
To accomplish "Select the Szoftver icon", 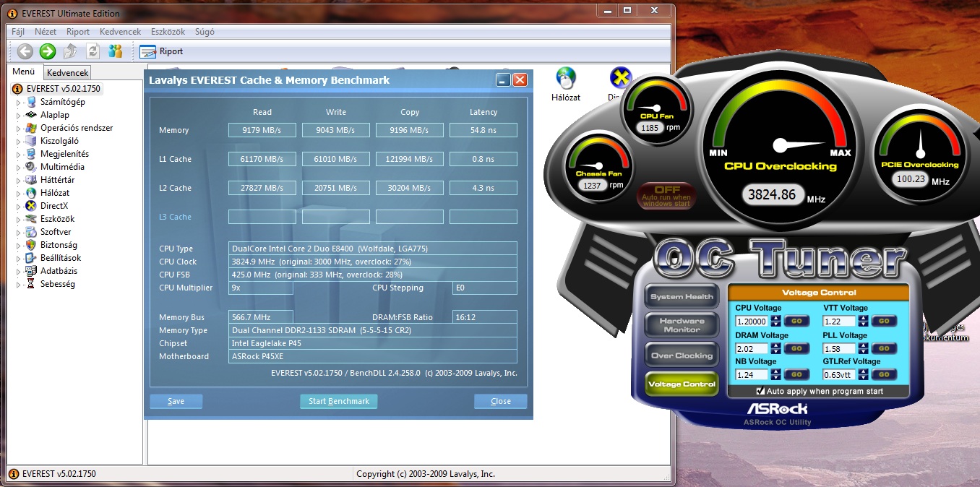I will pyautogui.click(x=31, y=232).
